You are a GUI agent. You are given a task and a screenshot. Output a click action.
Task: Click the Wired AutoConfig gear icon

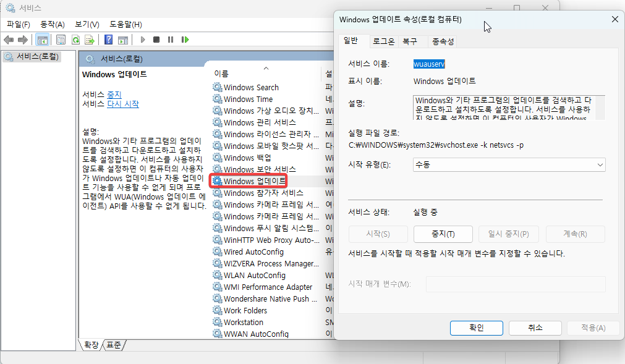point(217,252)
